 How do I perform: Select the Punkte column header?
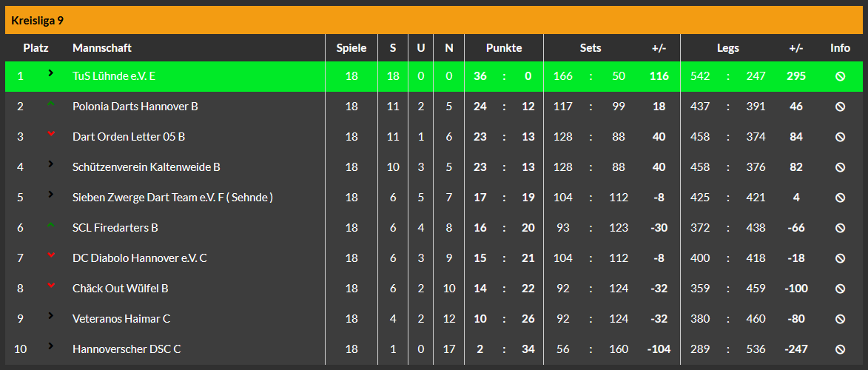point(504,48)
